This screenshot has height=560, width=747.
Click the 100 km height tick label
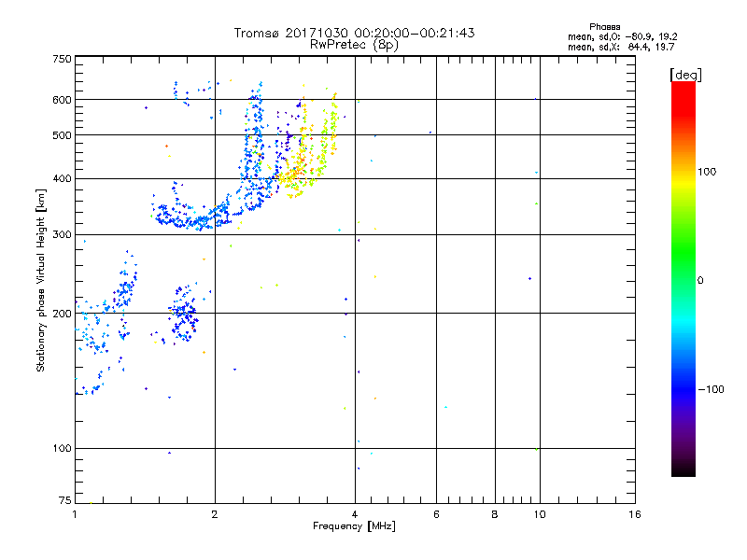(x=62, y=449)
